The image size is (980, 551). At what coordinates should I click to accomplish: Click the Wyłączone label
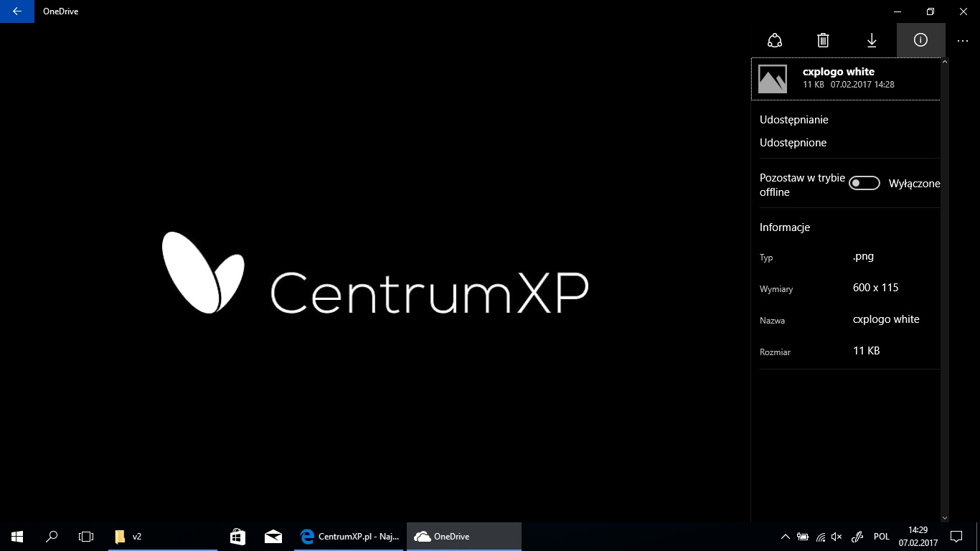point(914,184)
